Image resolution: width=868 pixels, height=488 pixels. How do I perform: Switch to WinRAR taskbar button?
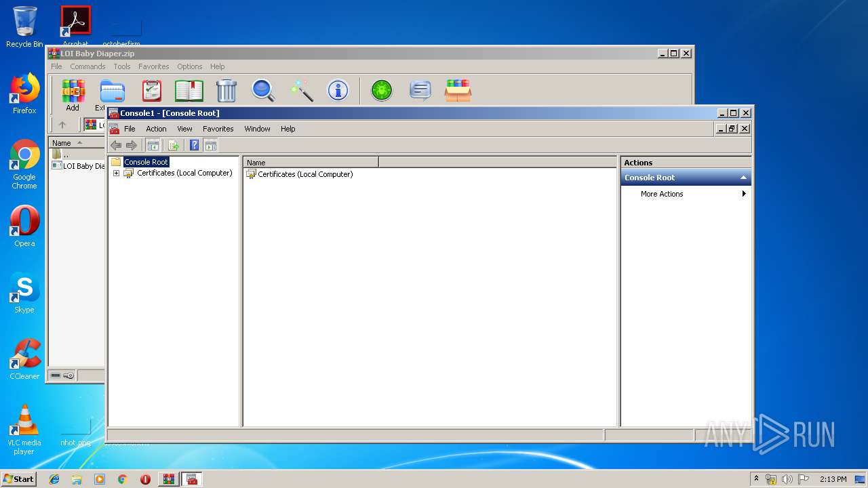coord(168,479)
